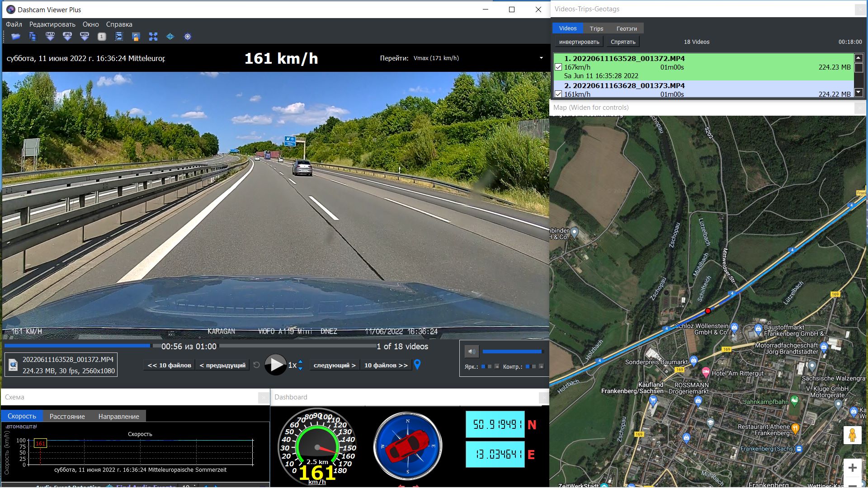Mute sound with the speaker icon

tap(472, 351)
